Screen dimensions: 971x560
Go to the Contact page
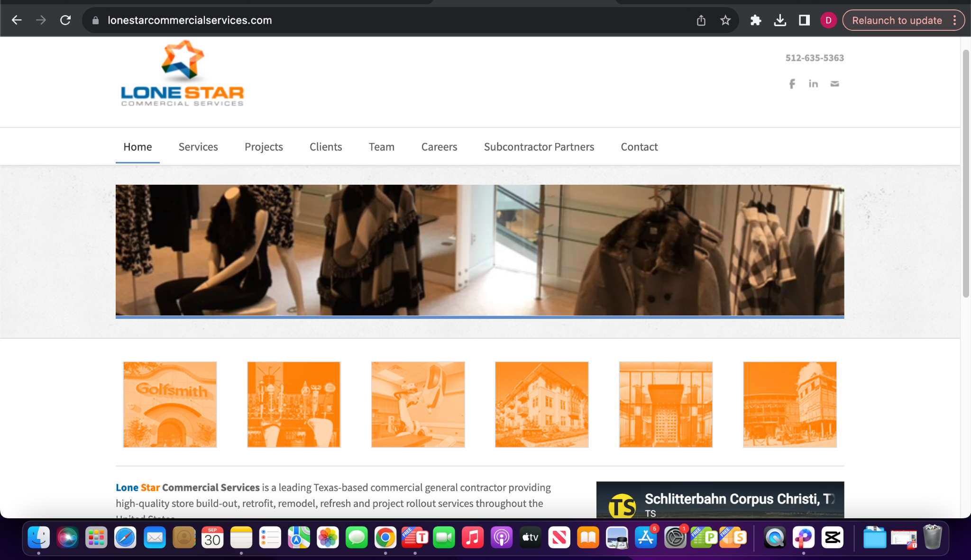(639, 147)
